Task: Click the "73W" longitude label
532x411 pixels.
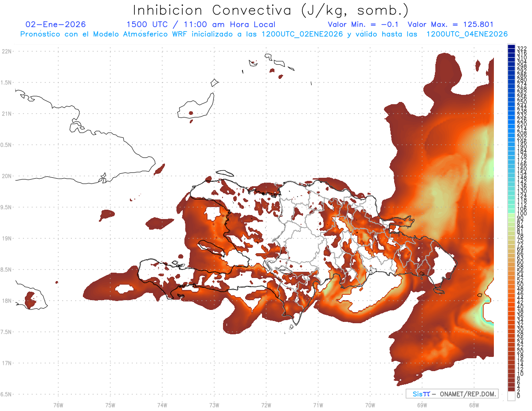Action: coord(214,405)
